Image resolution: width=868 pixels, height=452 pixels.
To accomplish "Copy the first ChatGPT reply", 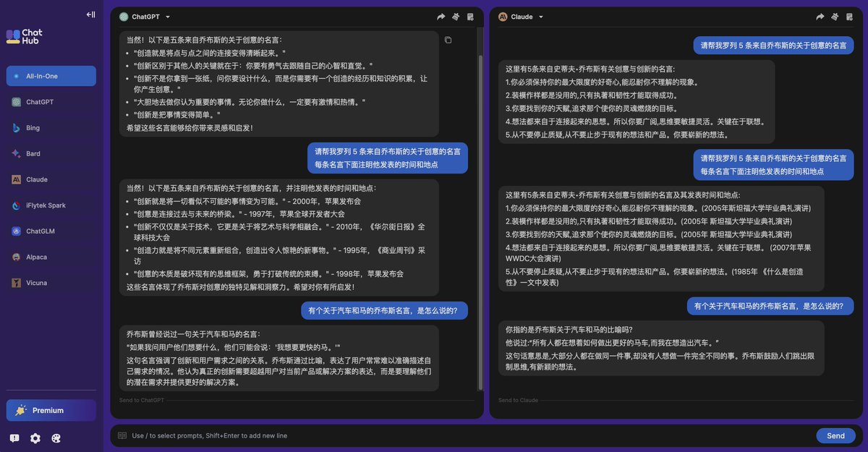I will click(x=448, y=40).
